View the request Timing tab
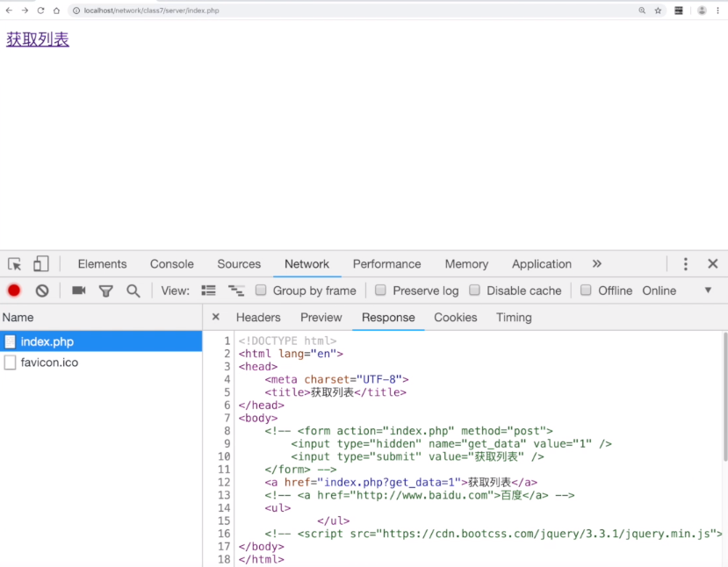 click(x=514, y=318)
